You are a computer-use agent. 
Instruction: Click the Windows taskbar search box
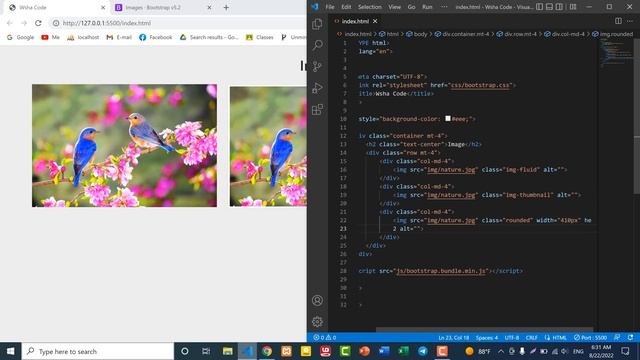point(98,351)
